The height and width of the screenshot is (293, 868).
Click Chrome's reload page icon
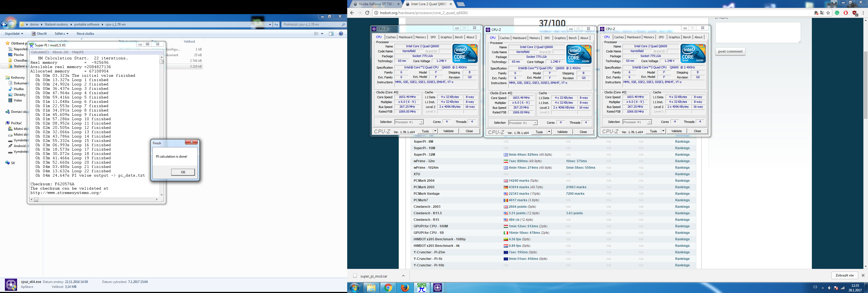(367, 13)
